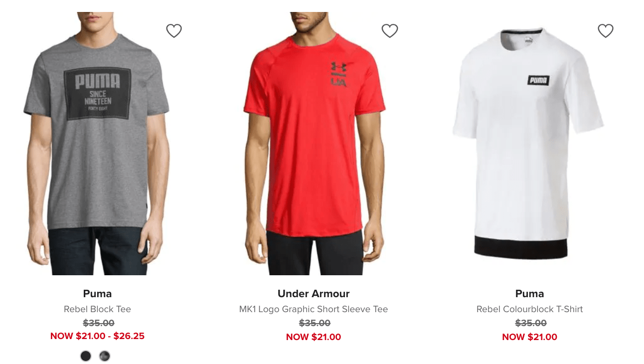
Task: Add the red Under Armour tee to wishlist
Action: (390, 31)
